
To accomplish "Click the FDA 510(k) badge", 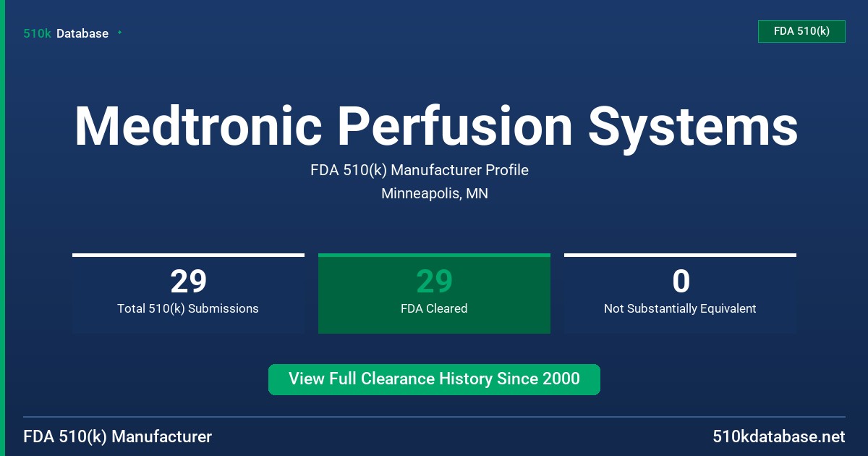I will click(801, 31).
